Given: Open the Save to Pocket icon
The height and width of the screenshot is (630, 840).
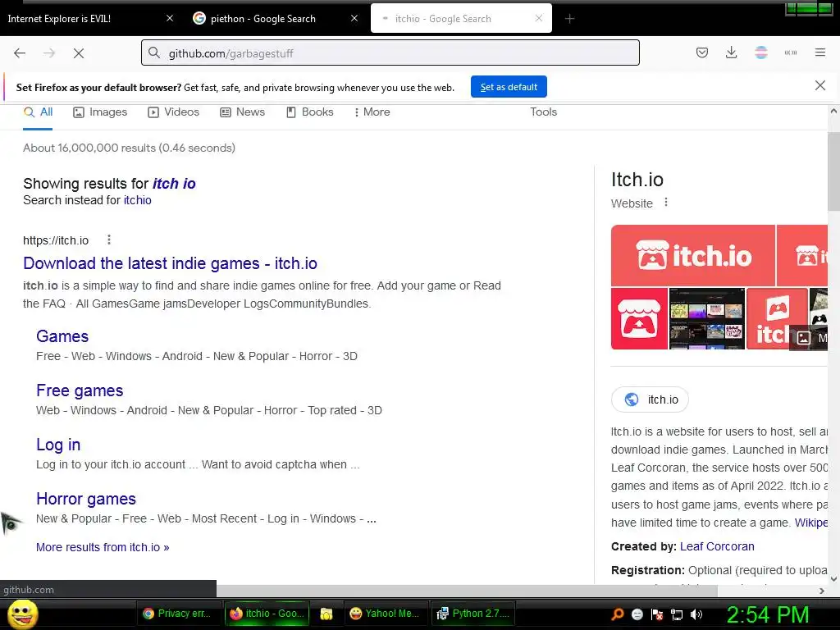Looking at the screenshot, I should [x=702, y=52].
